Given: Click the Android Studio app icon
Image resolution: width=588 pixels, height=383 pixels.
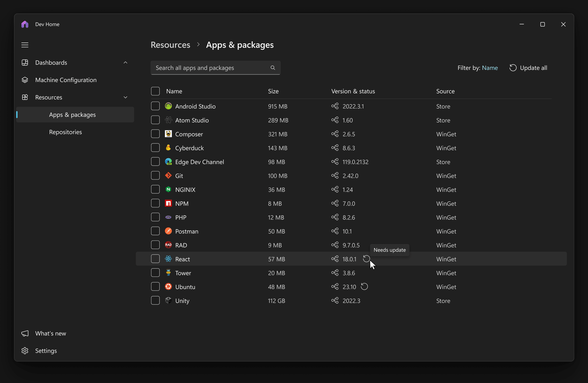Looking at the screenshot, I should click(168, 106).
